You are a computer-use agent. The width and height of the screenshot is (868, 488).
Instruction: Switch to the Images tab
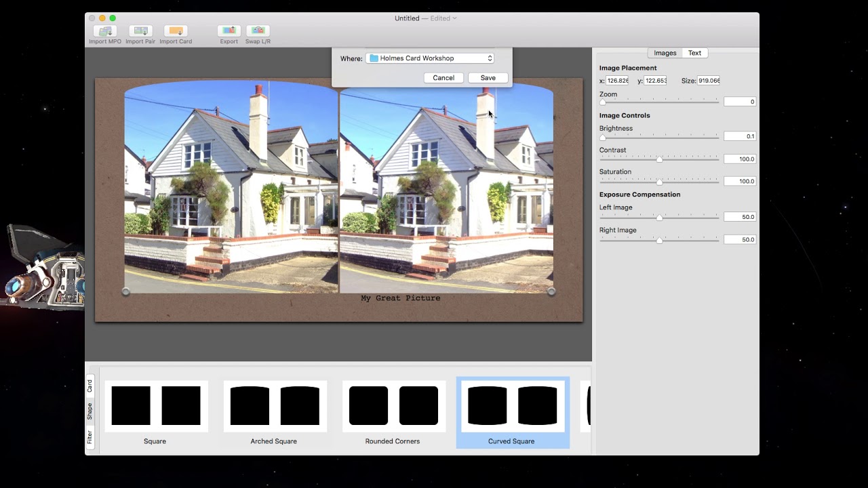point(665,53)
